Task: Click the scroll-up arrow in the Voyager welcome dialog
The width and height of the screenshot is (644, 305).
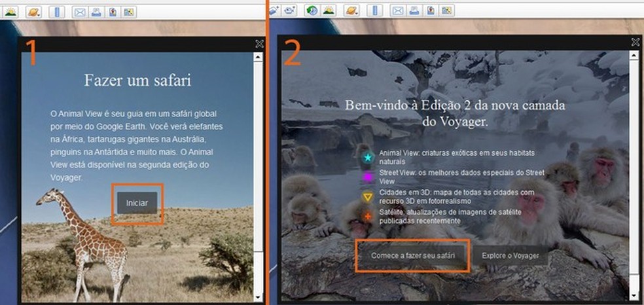Action: [634, 55]
